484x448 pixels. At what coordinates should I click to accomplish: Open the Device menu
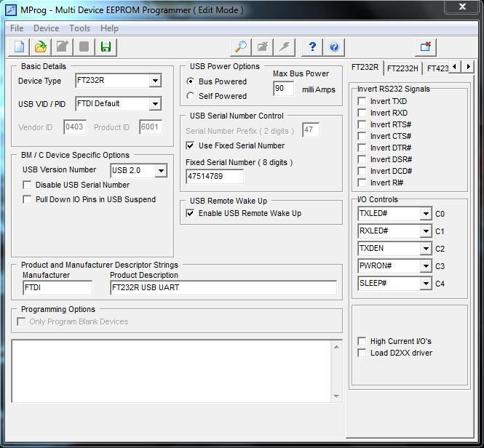tap(47, 28)
